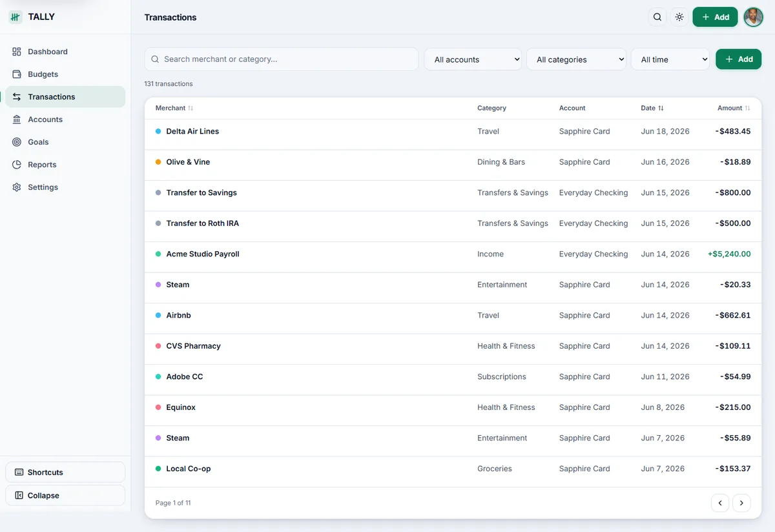Image resolution: width=775 pixels, height=532 pixels.
Task: Open the search icon in header
Action: tap(657, 17)
